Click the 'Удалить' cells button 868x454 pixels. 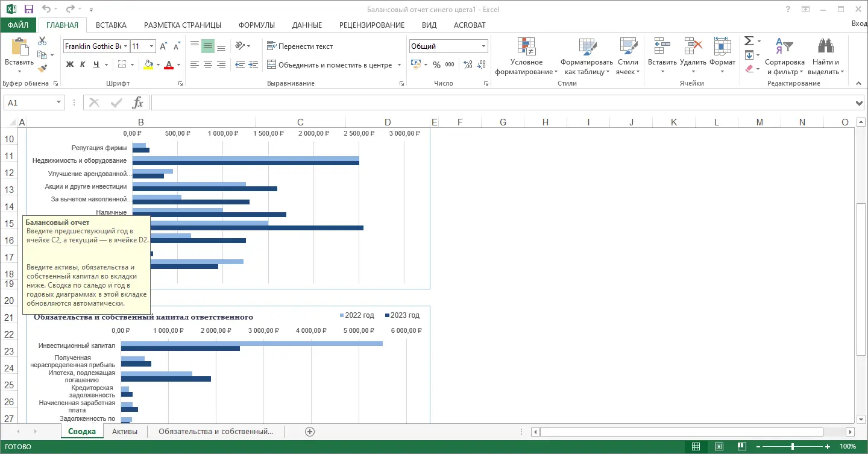tap(693, 57)
